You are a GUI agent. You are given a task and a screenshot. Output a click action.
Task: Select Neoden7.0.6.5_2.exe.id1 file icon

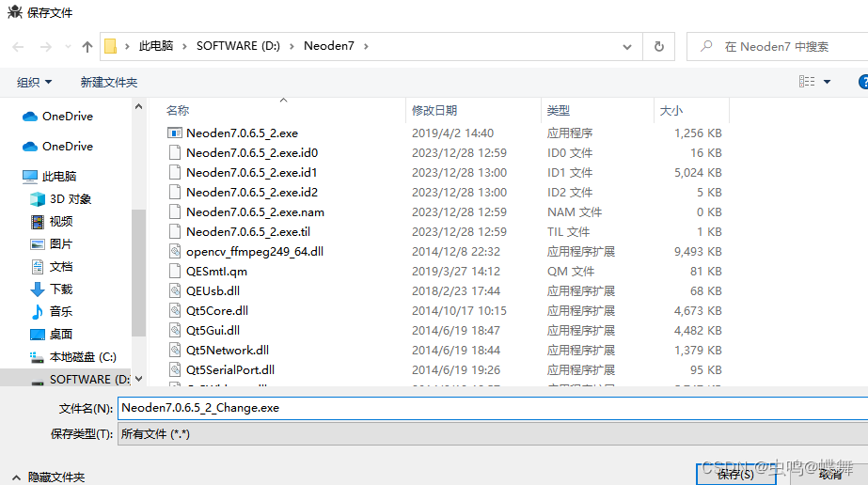click(175, 173)
